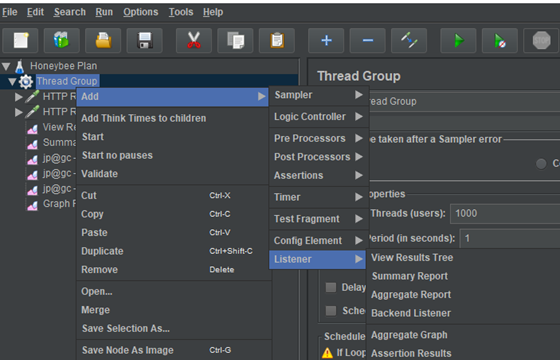Open the Tools menu

181,12
